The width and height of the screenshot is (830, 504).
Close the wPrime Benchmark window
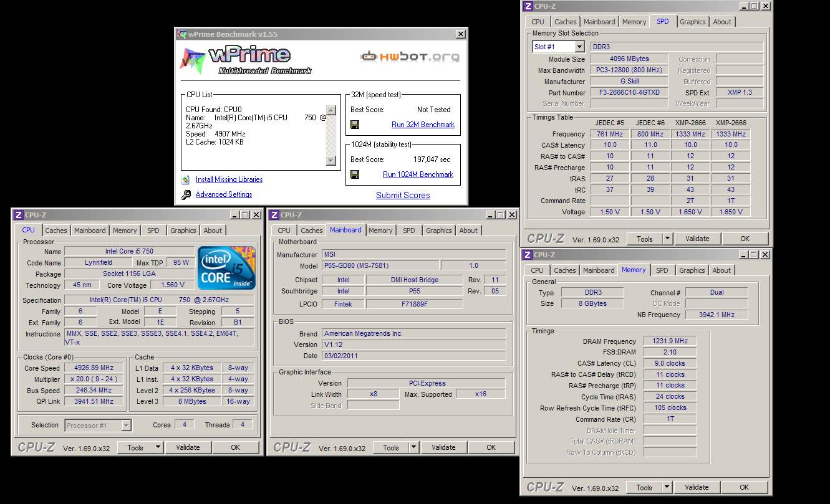pyautogui.click(x=460, y=34)
